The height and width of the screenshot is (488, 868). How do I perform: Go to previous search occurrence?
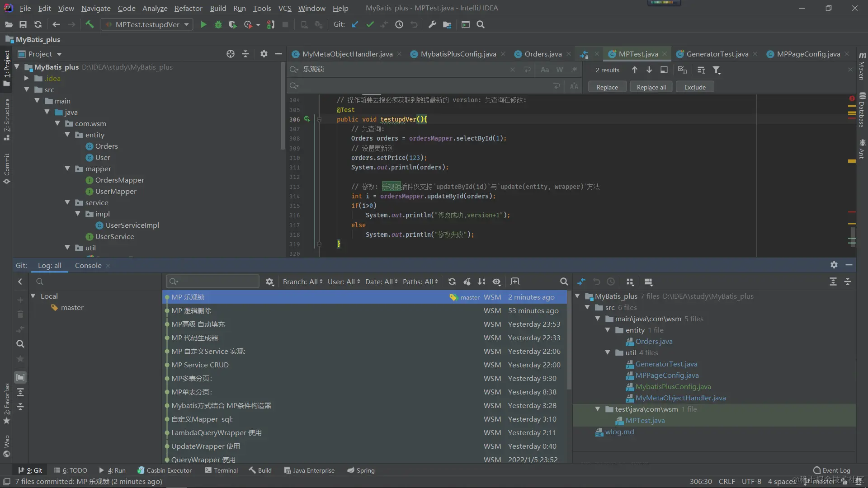coord(635,70)
